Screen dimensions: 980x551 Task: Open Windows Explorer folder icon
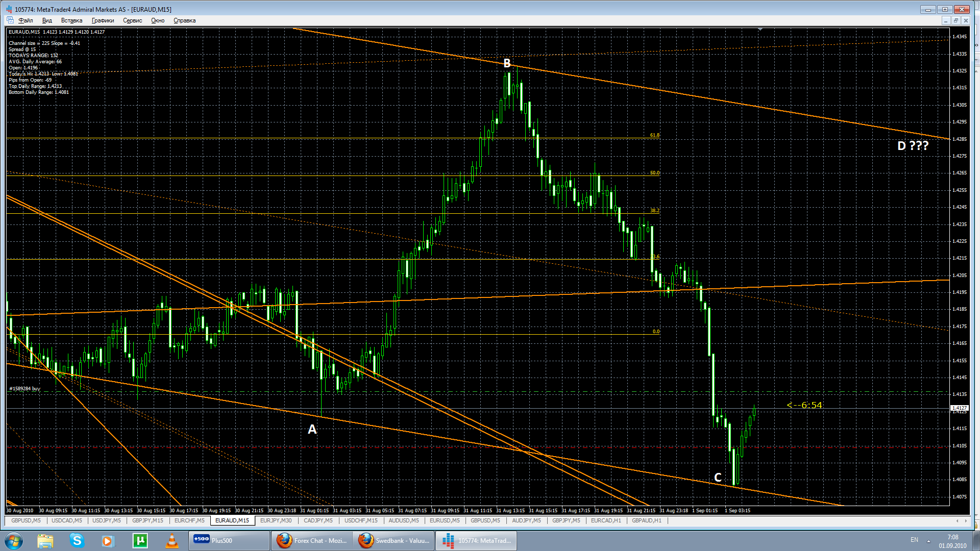pos(45,540)
